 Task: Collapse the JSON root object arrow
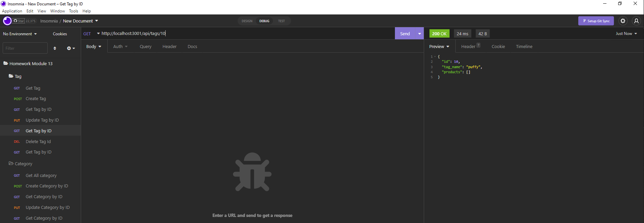coord(435,57)
